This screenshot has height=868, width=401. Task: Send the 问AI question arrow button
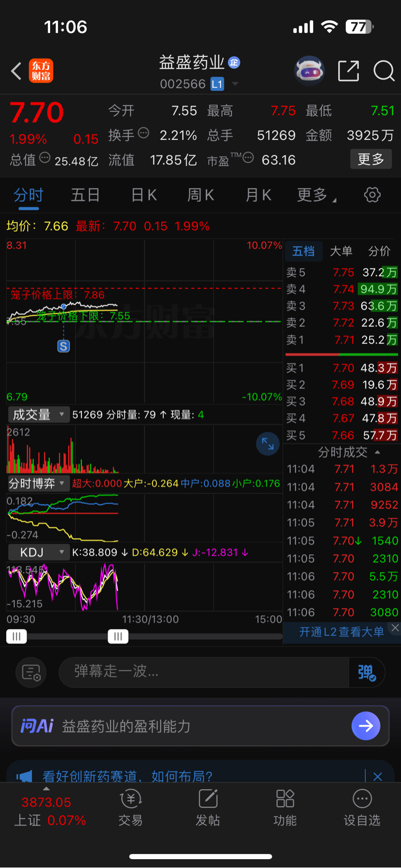[366, 726]
